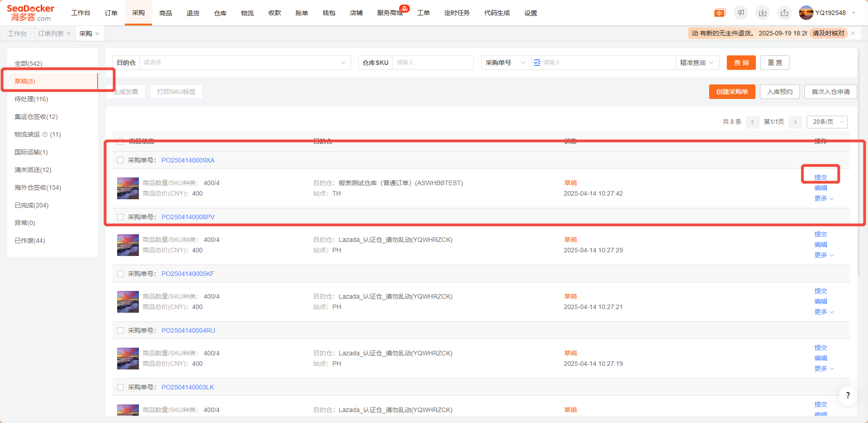Click the batch input icon in search field
The width and height of the screenshot is (868, 423).
[537, 63]
